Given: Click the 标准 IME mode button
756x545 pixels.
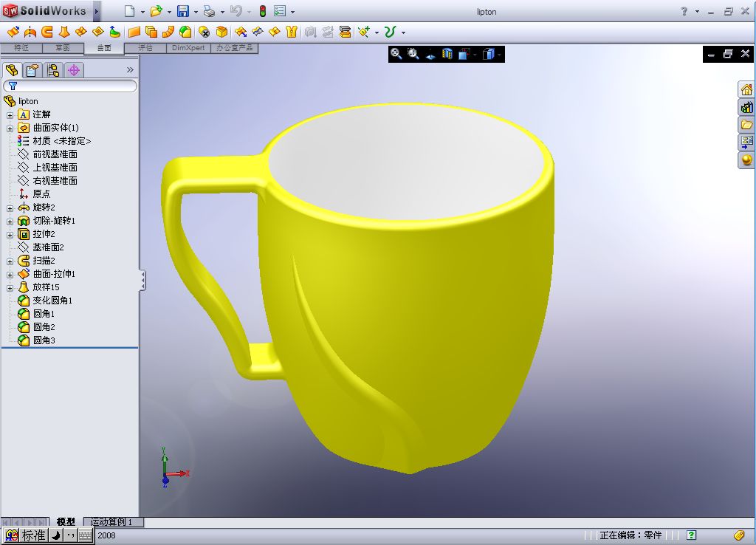Looking at the screenshot, I should (x=33, y=535).
